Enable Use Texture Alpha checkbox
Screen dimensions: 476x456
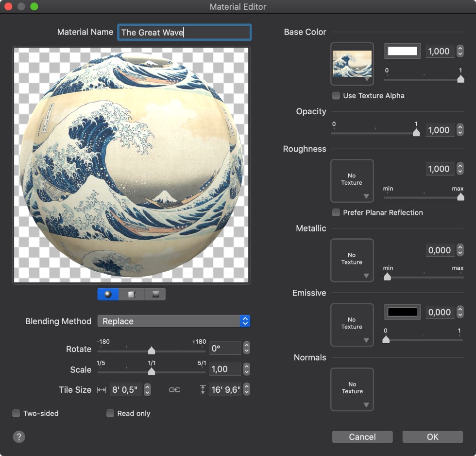(x=336, y=96)
